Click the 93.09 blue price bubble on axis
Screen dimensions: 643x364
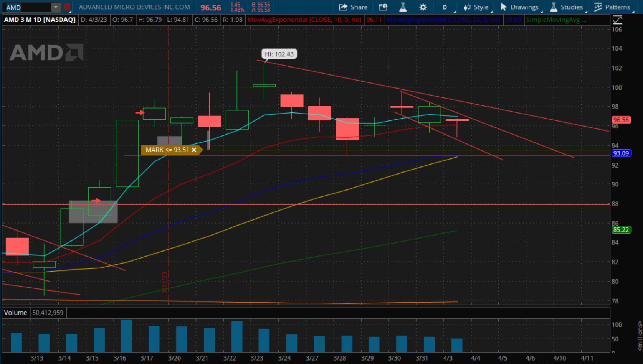click(x=621, y=153)
